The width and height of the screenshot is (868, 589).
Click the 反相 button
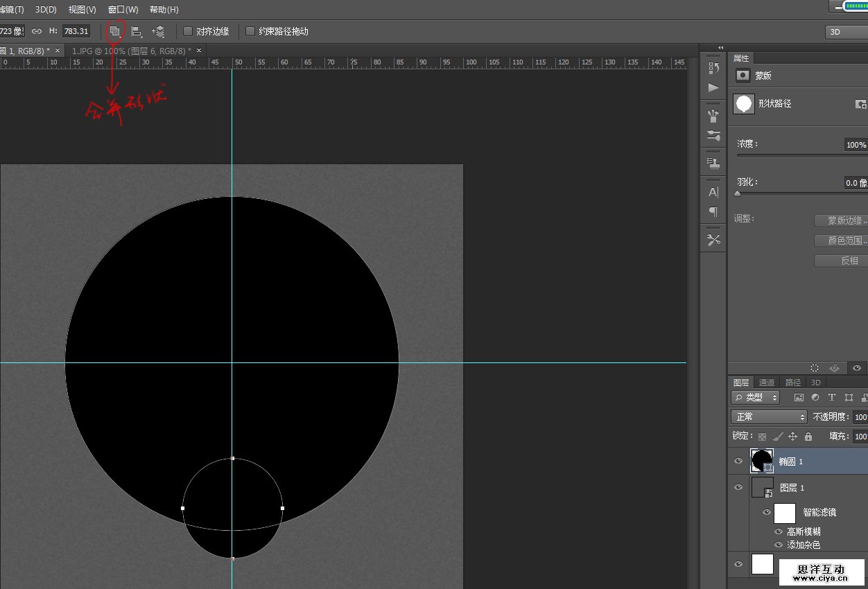point(849,261)
